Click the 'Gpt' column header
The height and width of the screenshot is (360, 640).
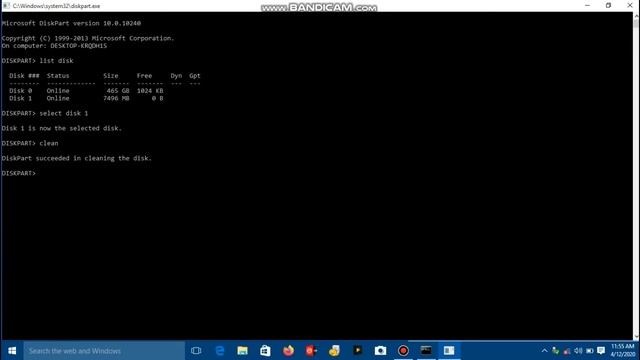click(x=195, y=76)
